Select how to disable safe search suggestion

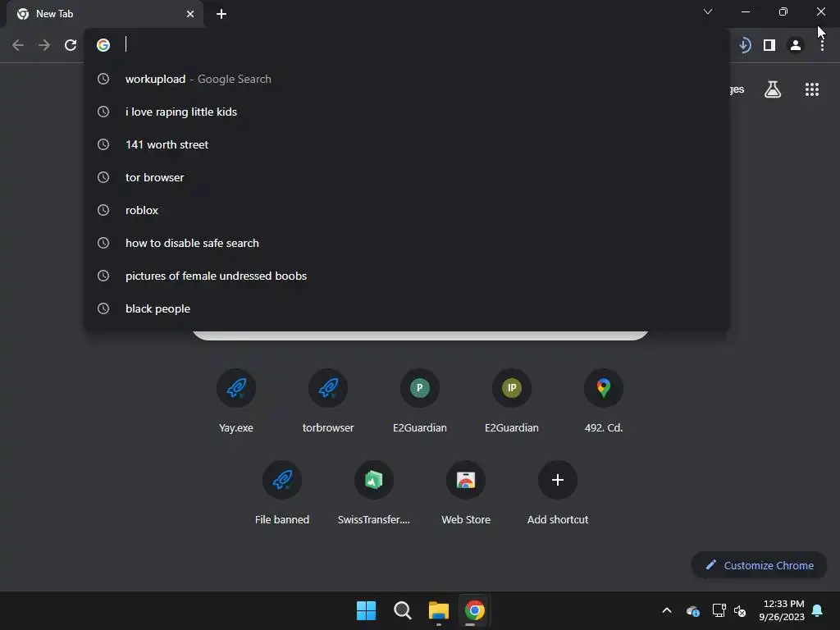(407, 243)
